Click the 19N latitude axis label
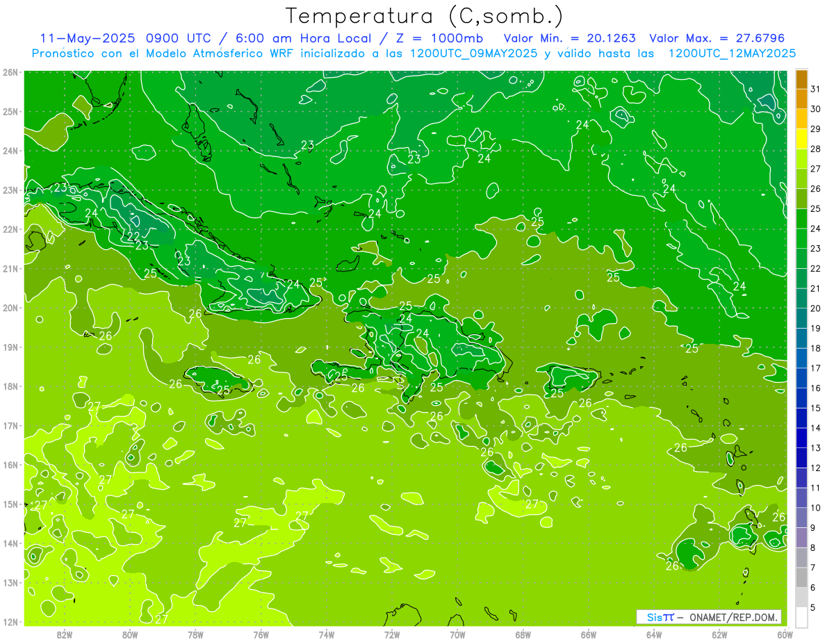Screen dimensions: 834x644 click(x=10, y=347)
